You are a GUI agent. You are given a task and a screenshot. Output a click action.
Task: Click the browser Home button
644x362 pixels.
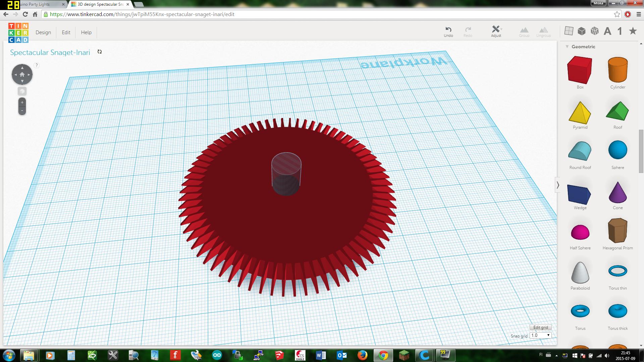point(35,14)
